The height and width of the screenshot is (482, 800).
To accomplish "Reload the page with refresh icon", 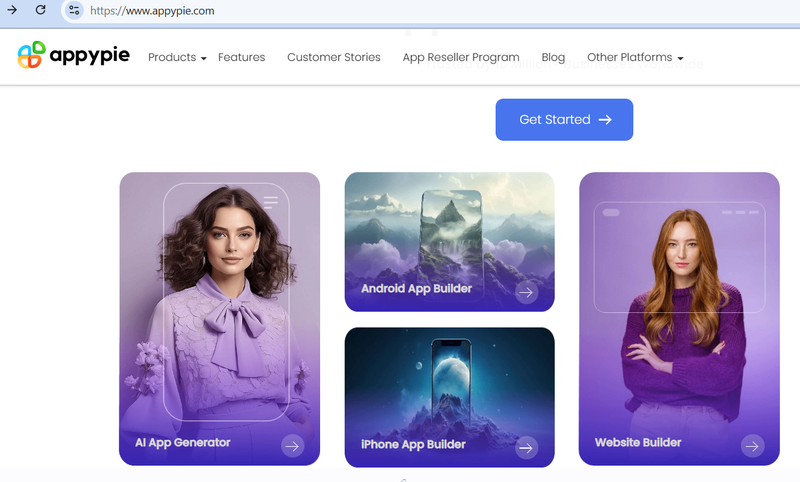I will coord(41,10).
